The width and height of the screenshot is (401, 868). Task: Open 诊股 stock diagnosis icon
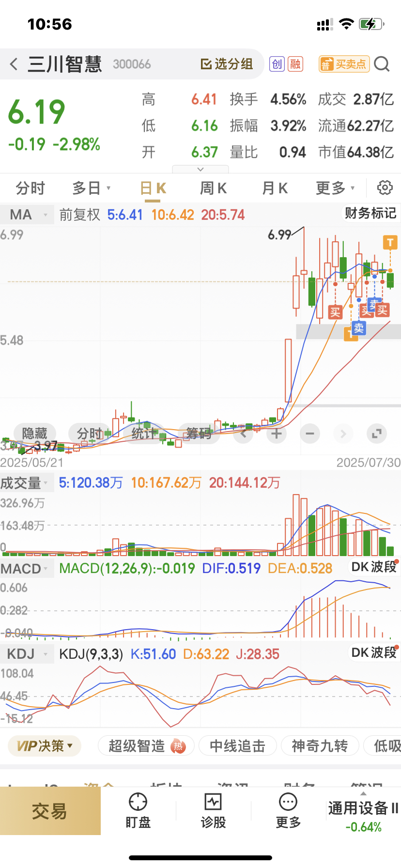click(x=213, y=811)
